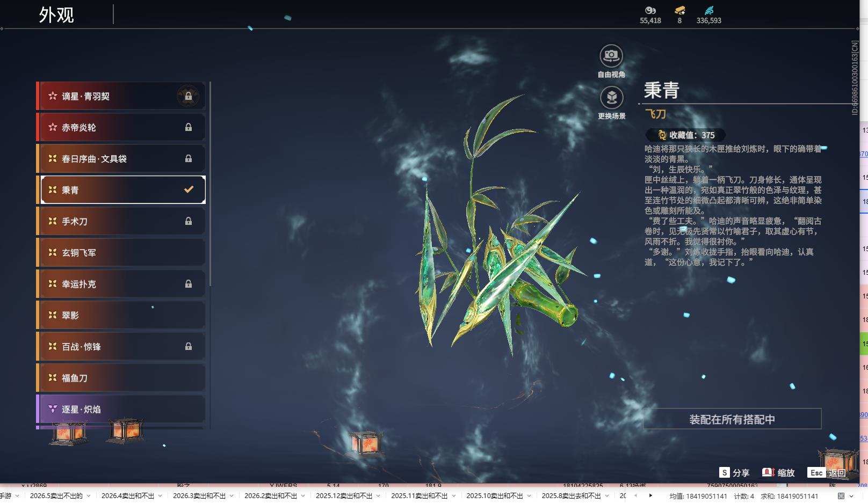This screenshot has height=504, width=868.
Task: Expand dropdown next to view layout icon
Action: [x=851, y=496]
